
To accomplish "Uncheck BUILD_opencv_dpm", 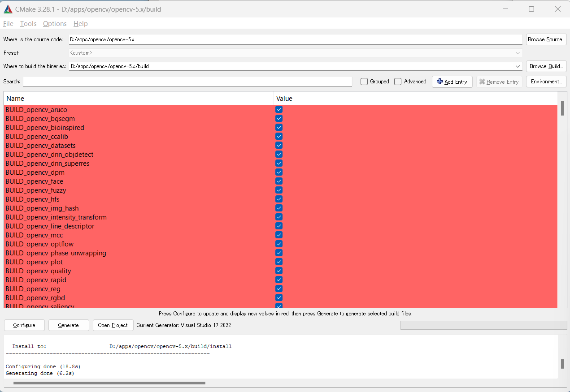I will (x=279, y=172).
